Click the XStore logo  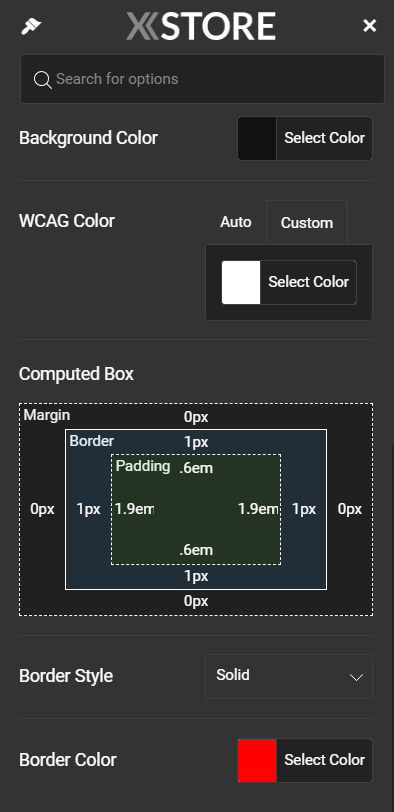[x=201, y=26]
